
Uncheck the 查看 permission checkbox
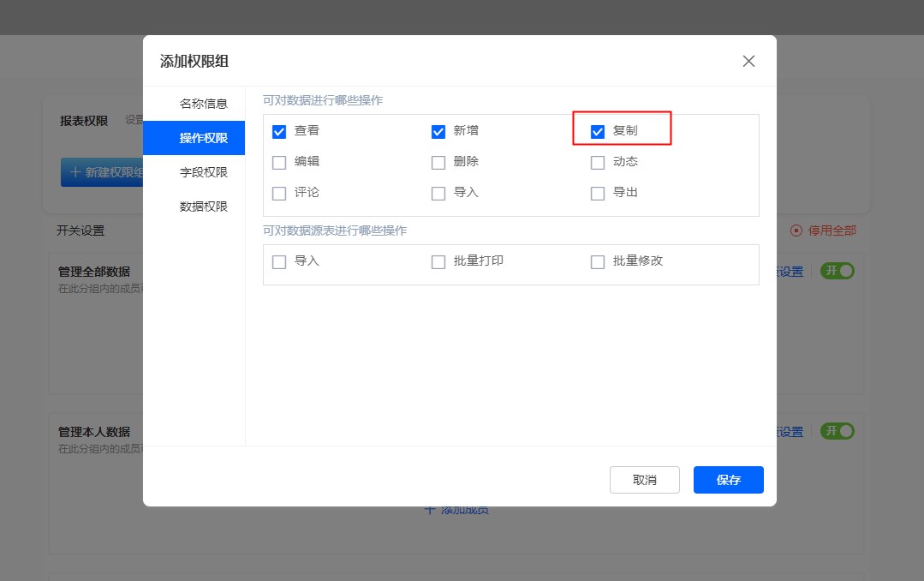(279, 132)
